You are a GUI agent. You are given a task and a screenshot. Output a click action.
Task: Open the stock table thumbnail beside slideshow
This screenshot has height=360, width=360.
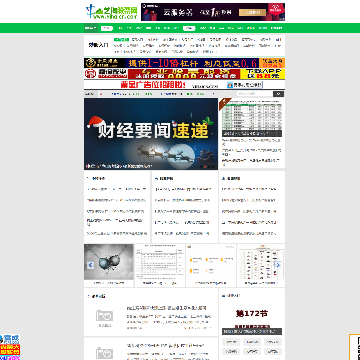pos(252,118)
